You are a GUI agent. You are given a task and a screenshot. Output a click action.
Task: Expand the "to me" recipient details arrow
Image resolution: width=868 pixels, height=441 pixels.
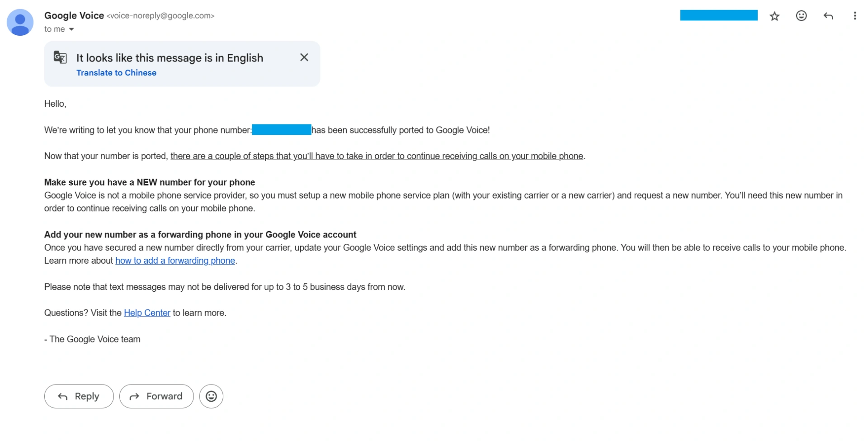pos(71,29)
